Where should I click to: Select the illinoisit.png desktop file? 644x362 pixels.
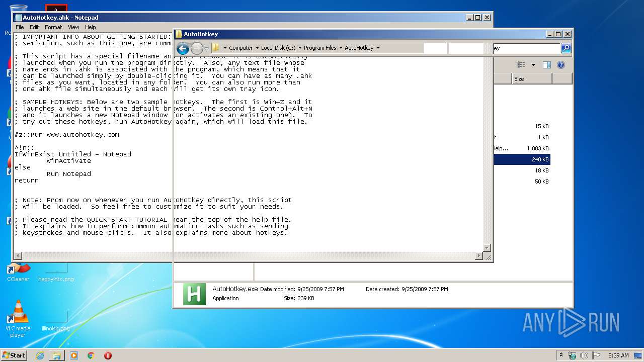click(x=56, y=321)
